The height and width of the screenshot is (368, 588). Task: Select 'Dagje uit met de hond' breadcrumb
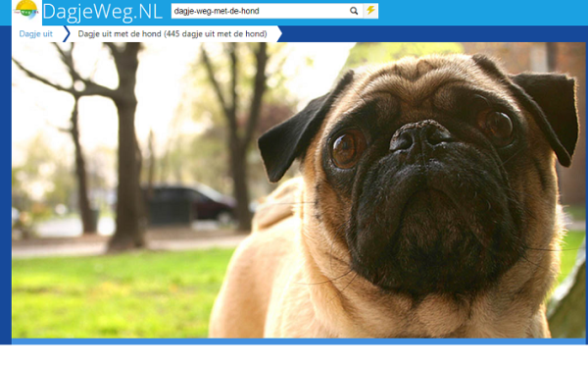click(x=172, y=33)
